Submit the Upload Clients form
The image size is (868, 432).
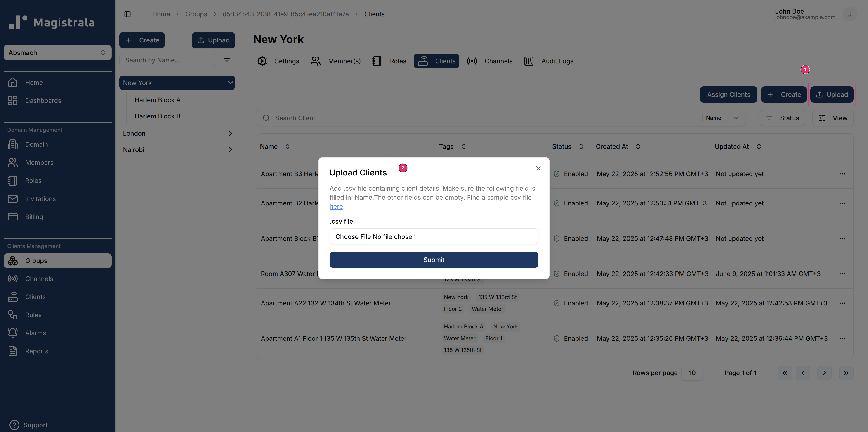coord(434,260)
